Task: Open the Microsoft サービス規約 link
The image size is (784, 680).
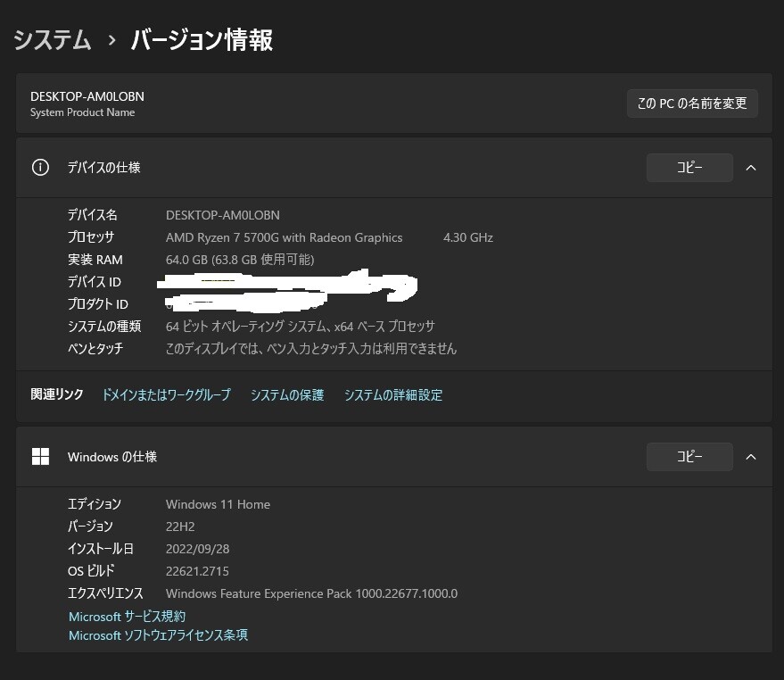Action: pos(127,617)
